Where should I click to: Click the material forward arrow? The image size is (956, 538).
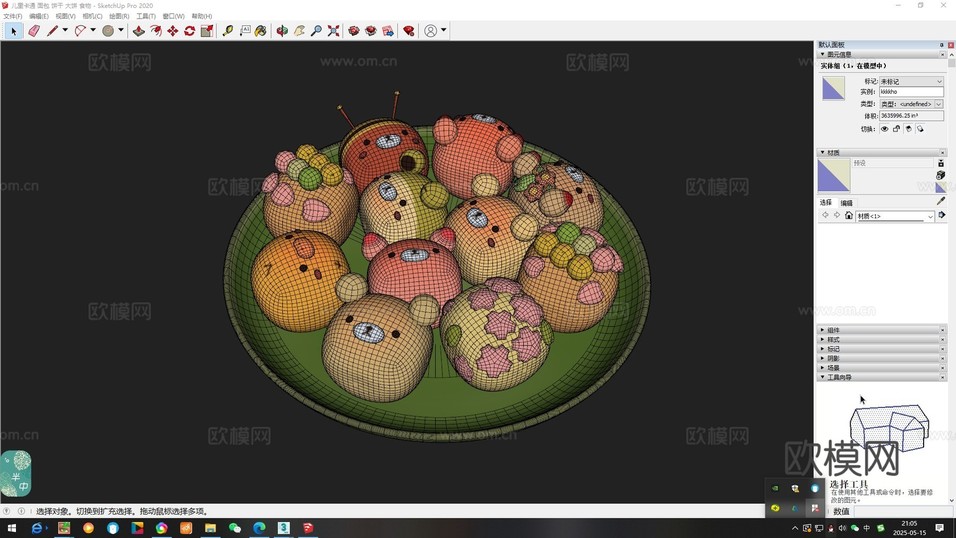coord(836,215)
